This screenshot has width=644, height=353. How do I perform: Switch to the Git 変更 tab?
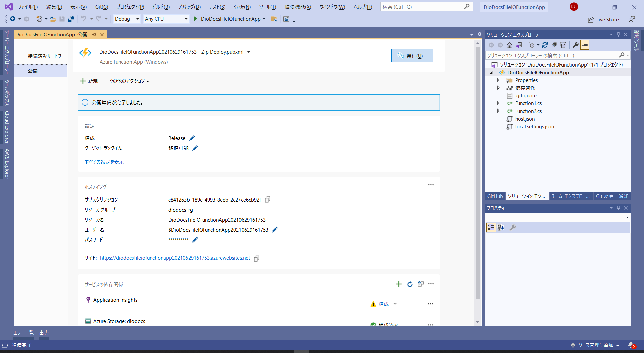click(605, 196)
